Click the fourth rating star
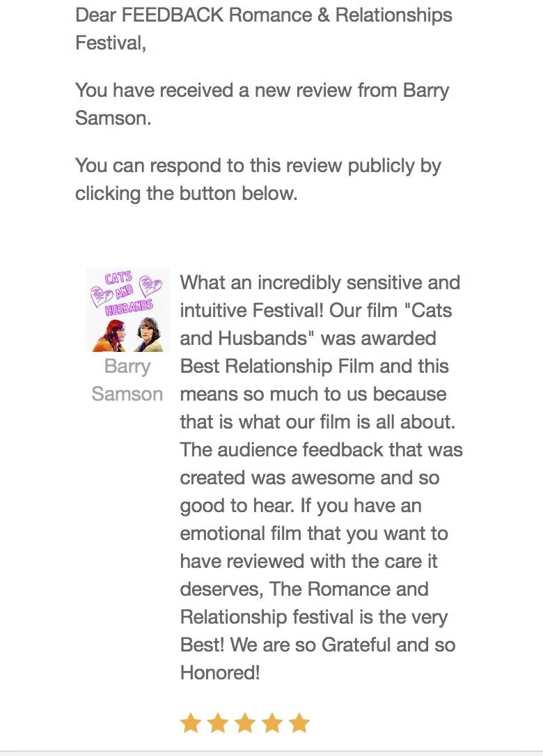This screenshot has height=756, width=543. click(x=272, y=723)
